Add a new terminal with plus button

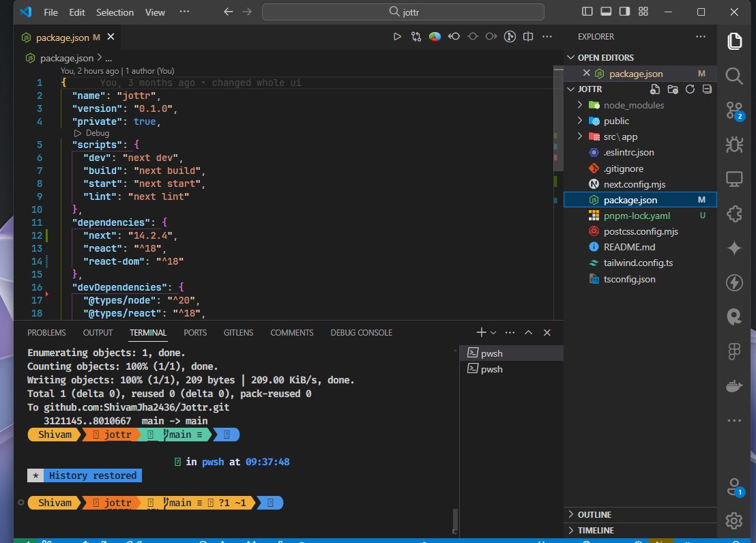(x=481, y=332)
